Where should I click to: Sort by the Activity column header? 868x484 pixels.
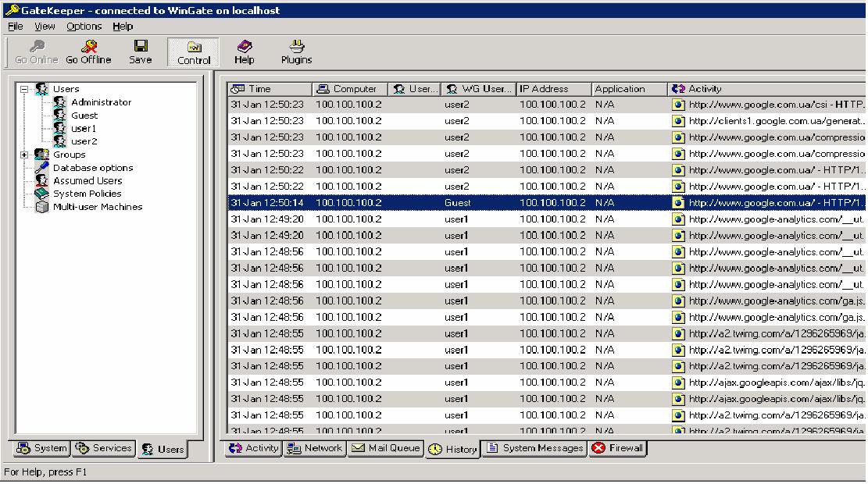click(x=766, y=89)
